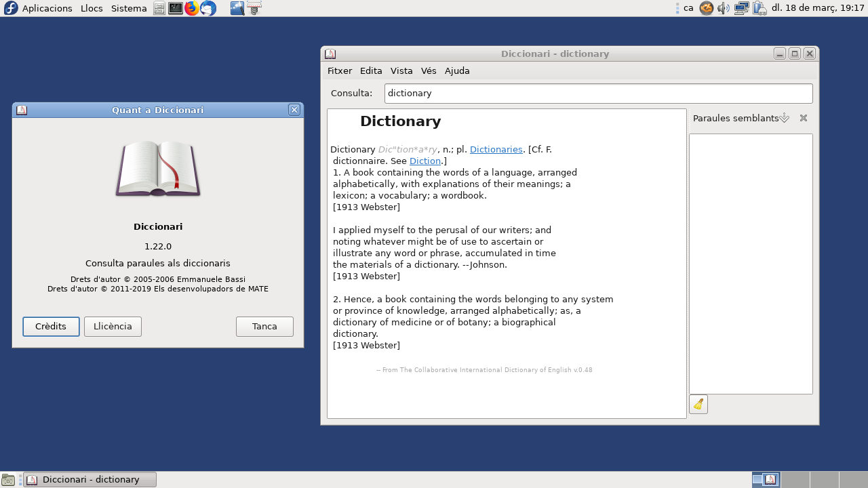The height and width of the screenshot is (488, 868).
Task: Close the Diccionari main window
Action: 810,54
